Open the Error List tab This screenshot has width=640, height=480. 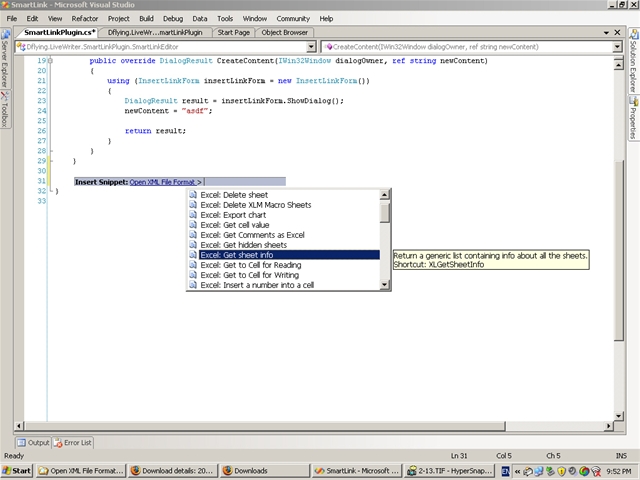tap(73, 442)
